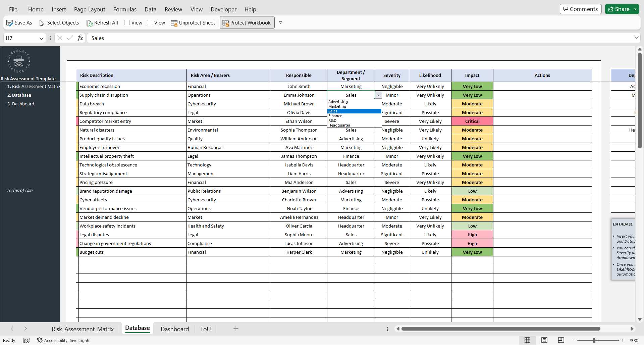Click formula bar options dots
The width and height of the screenshot is (644, 345).
click(x=50, y=38)
